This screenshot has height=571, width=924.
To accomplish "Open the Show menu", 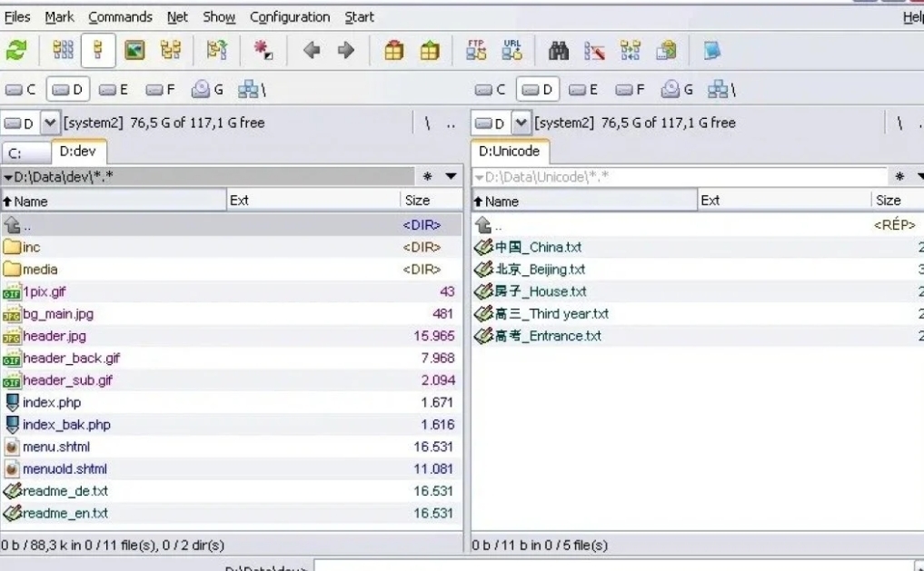I will 219,17.
